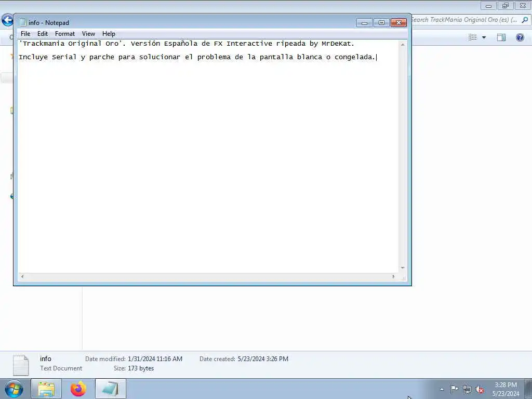Click the Notepad taskbar button
The height and width of the screenshot is (399, 532).
[111, 389]
